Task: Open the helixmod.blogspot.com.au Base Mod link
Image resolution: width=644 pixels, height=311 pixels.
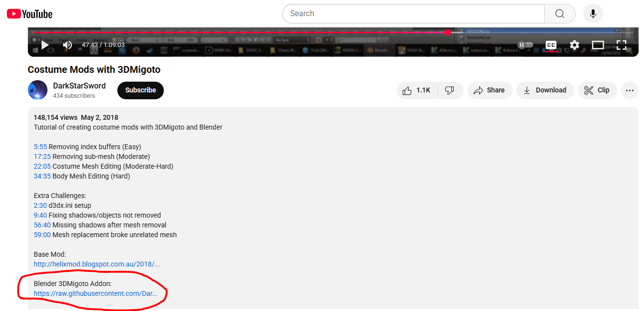Action: tap(97, 264)
